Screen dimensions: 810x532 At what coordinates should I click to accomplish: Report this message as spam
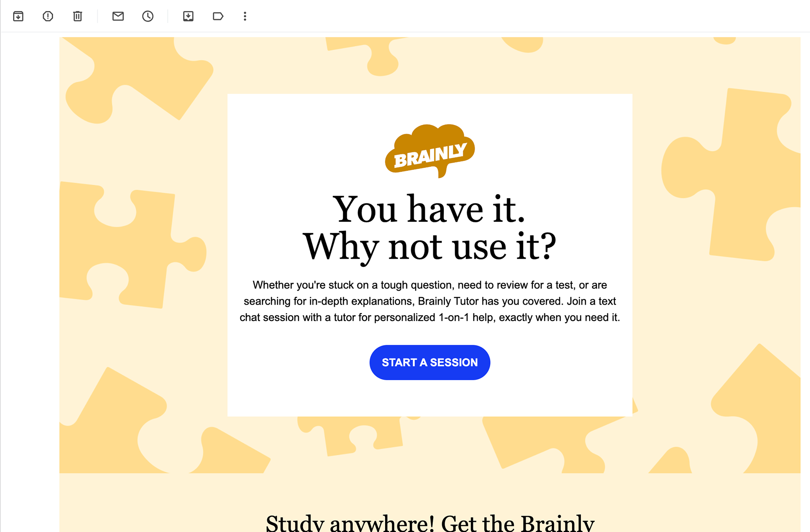[48, 16]
